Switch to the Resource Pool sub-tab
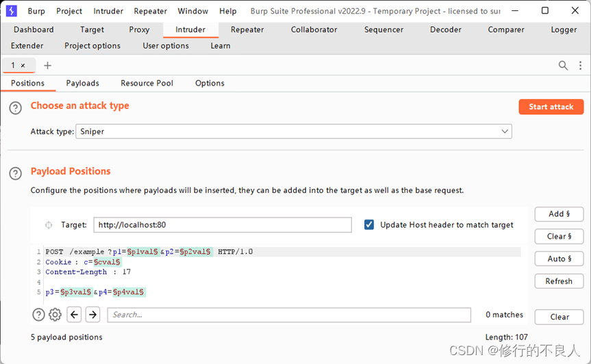The height and width of the screenshot is (364, 591). (147, 83)
